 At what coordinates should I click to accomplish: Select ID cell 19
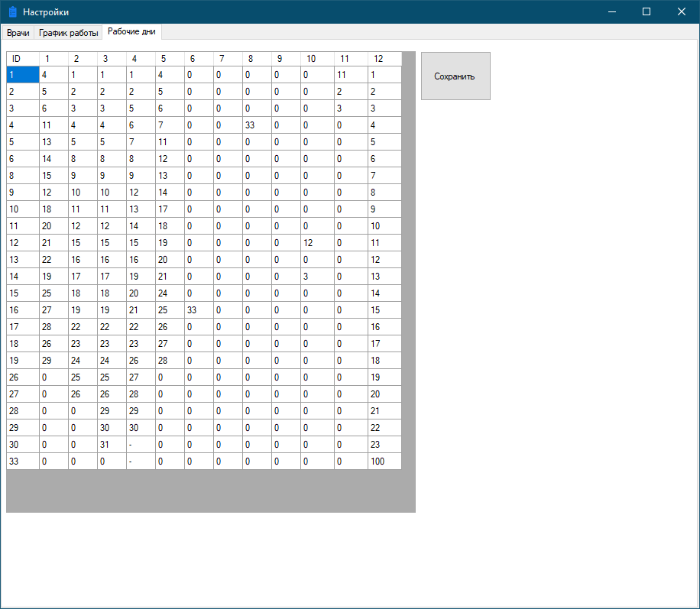(23, 361)
